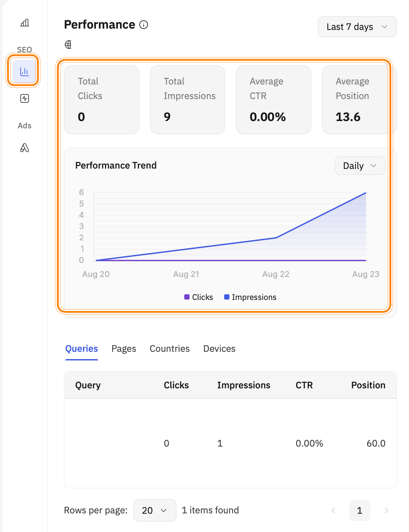Click the Average Position card
This screenshot has height=532, width=409.
[359, 100]
